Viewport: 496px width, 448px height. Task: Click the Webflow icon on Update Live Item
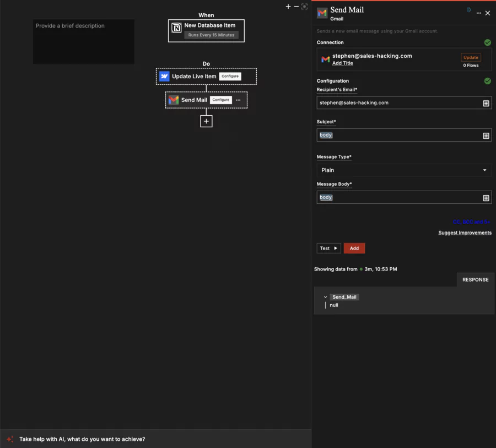[164, 76]
